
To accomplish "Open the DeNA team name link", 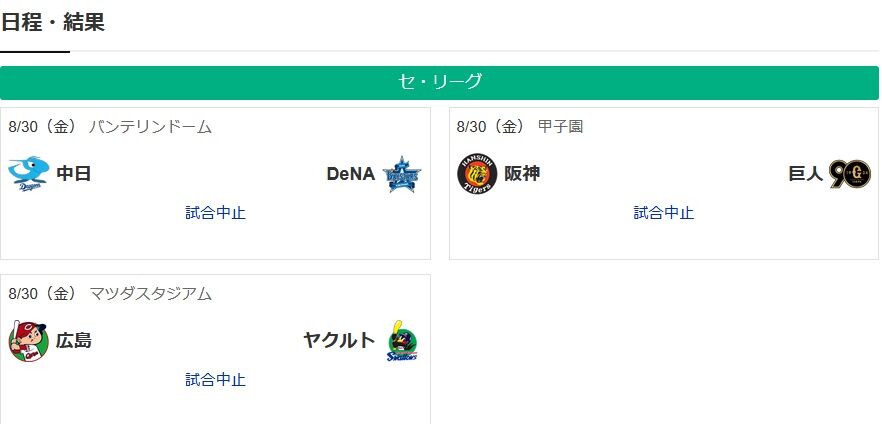I will [351, 174].
